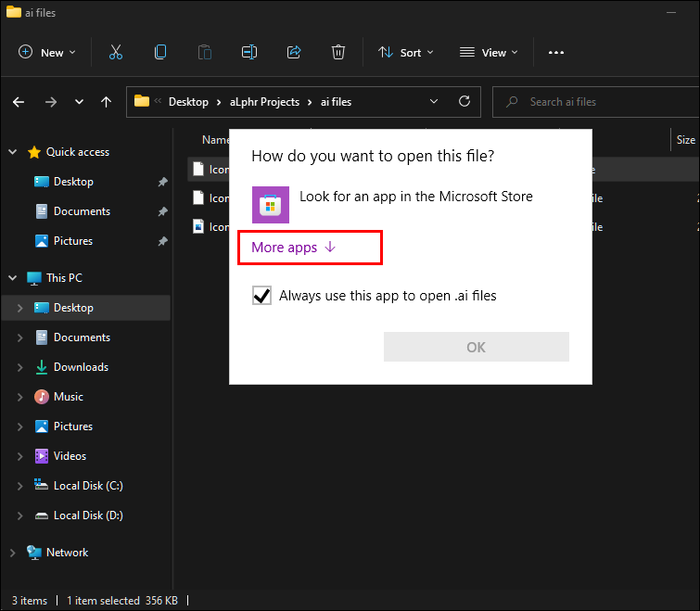Click the Cut scissors icon in toolbar
Image resolution: width=700 pixels, height=611 pixels.
[x=116, y=53]
